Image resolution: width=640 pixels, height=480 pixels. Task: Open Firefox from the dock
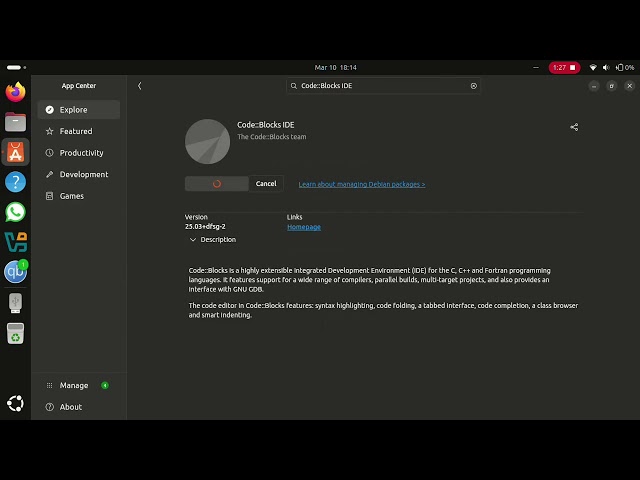tap(16, 92)
